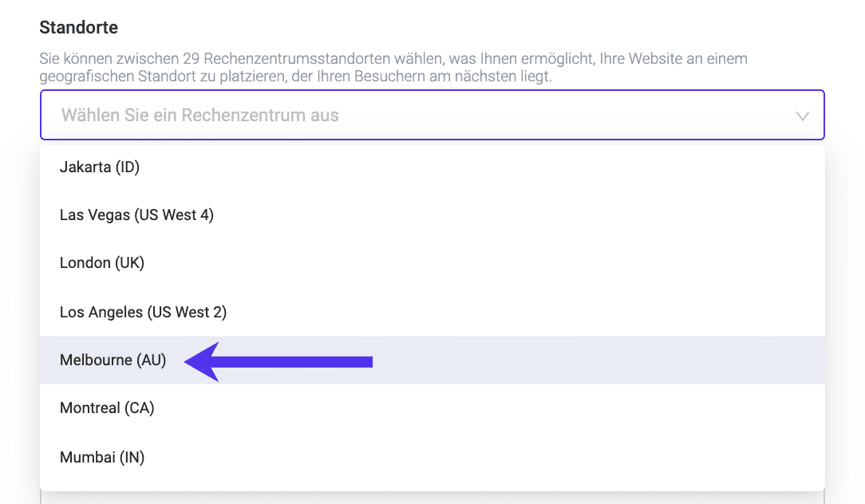Choose the highlighted Melbourne (AU) option
865x504 pixels.
pyautogui.click(x=113, y=360)
